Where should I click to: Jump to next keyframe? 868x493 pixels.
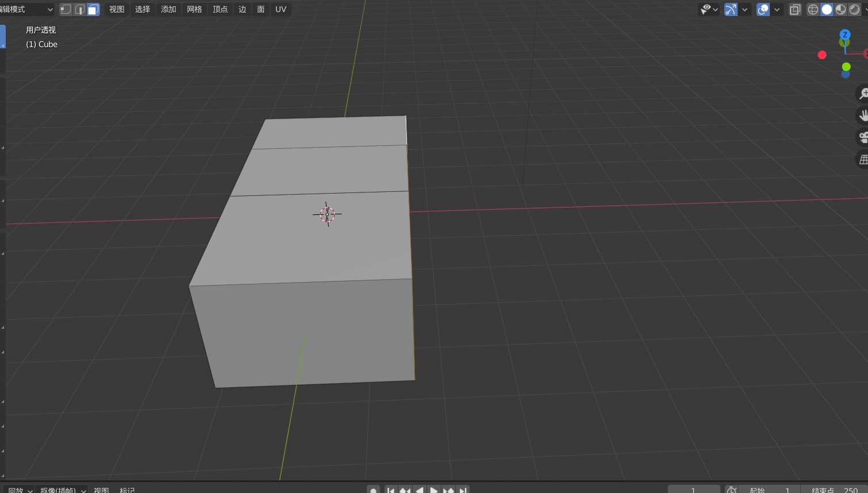(448, 490)
